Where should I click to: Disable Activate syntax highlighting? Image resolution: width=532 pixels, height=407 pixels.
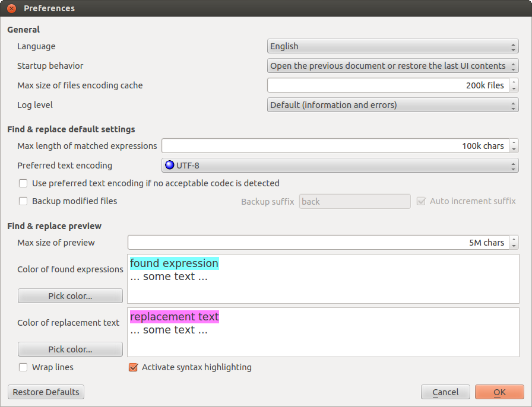134,367
